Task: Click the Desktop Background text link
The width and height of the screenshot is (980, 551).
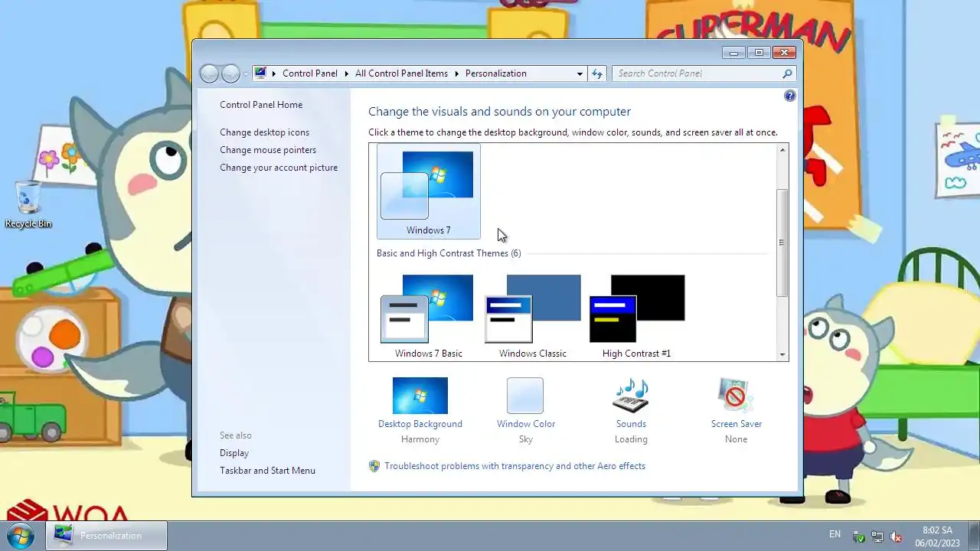Action: [x=420, y=424]
